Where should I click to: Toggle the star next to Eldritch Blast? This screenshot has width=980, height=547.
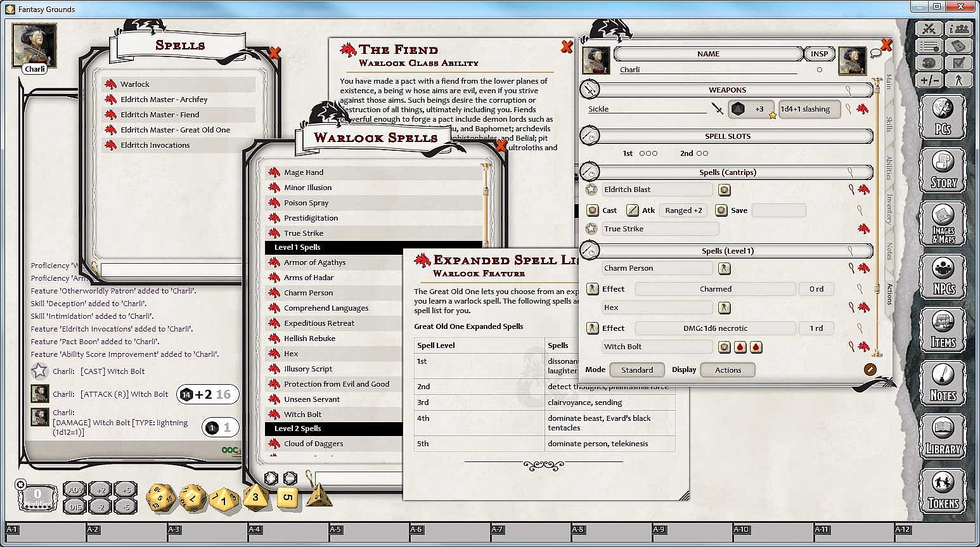[x=591, y=190]
